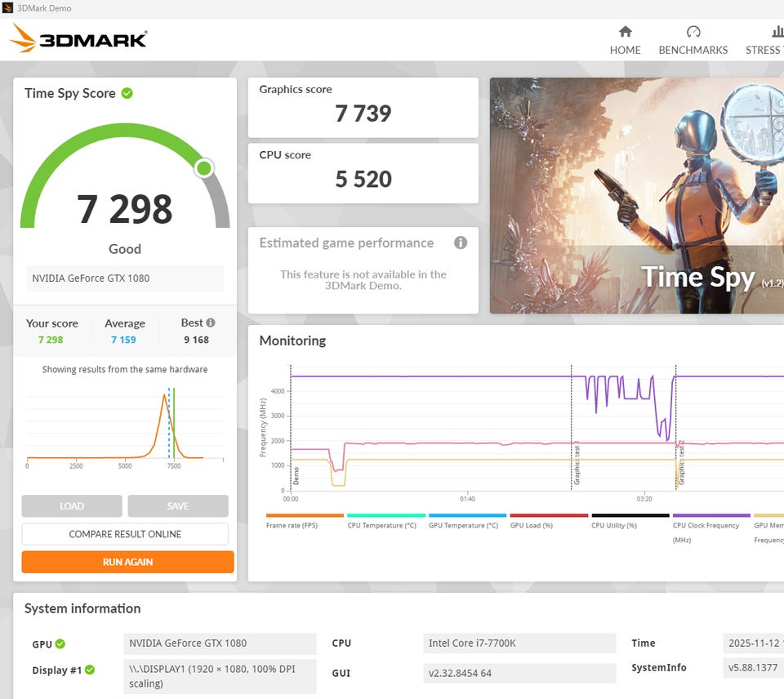Toggle GPU Temperature legend swatch
This screenshot has width=784, height=699.
point(467,515)
